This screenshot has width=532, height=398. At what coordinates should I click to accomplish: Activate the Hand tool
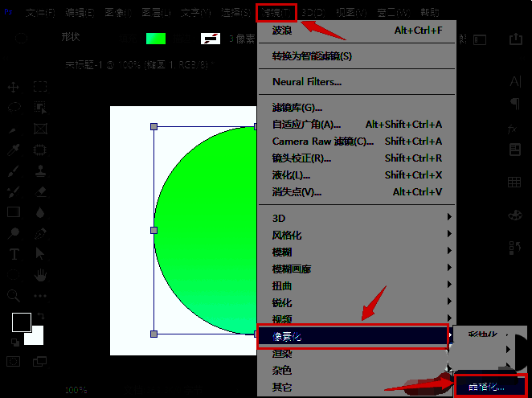click(40, 275)
